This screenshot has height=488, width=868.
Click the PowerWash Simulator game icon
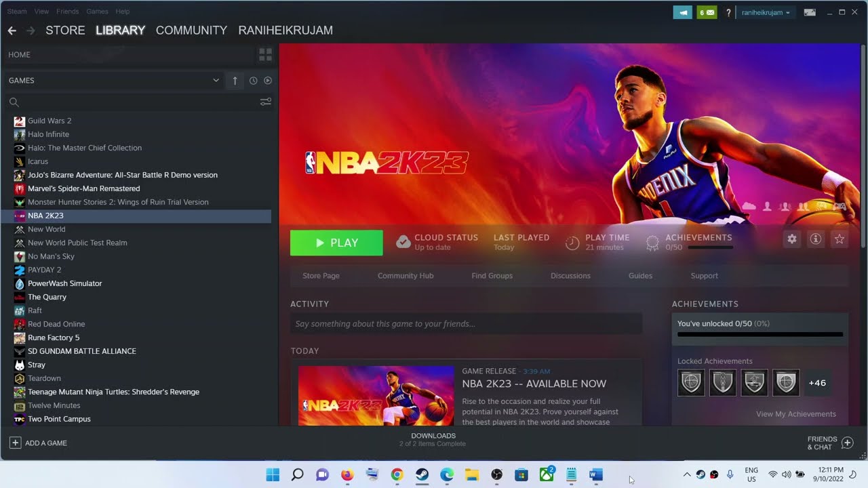click(20, 283)
